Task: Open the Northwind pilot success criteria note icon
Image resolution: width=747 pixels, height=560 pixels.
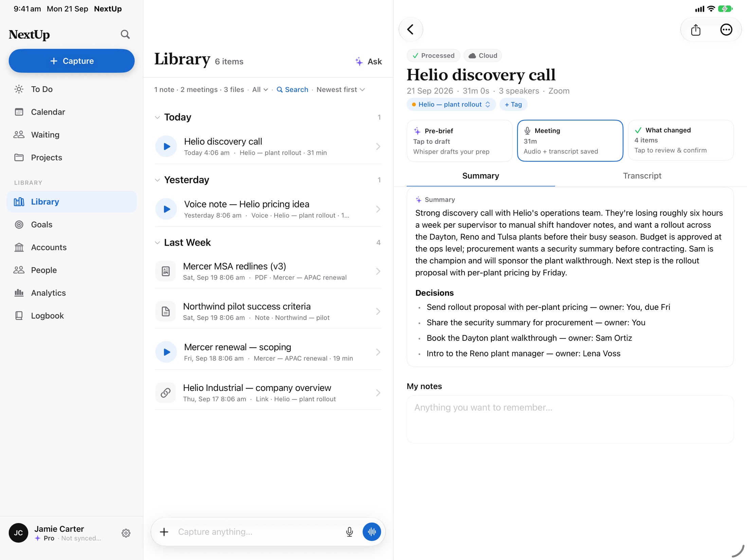Action: click(x=165, y=311)
